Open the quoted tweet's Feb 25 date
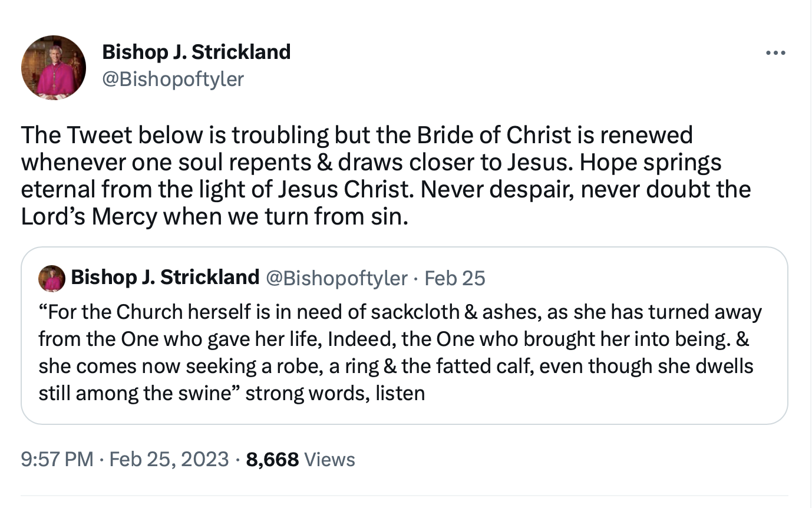 (455, 278)
